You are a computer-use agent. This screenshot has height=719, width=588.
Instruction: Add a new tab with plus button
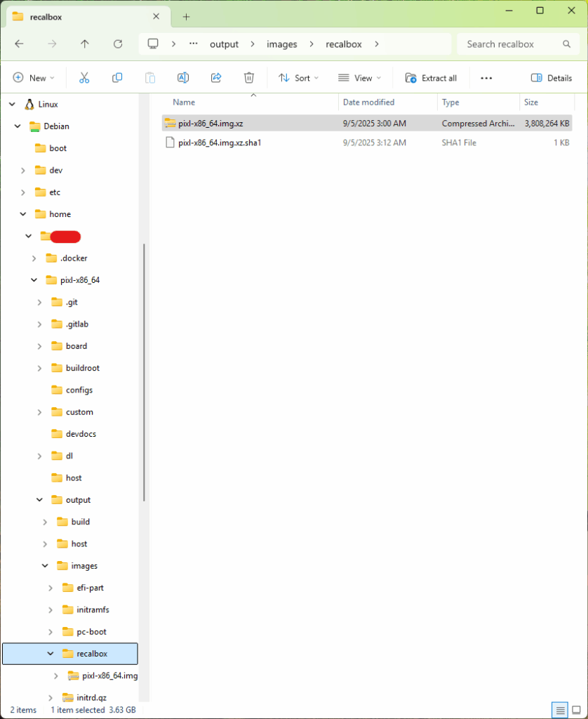click(x=186, y=17)
